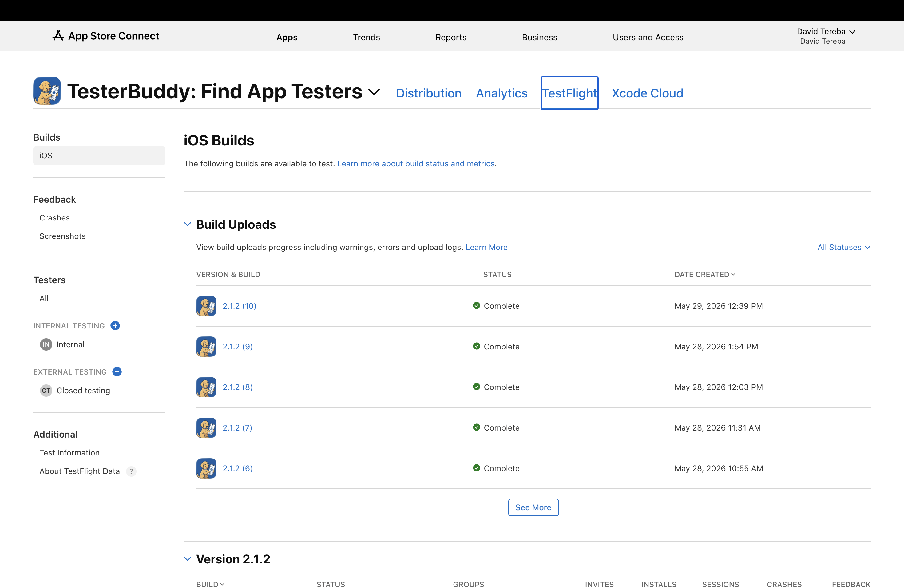Click the See More button
Viewport: 904px width, 588px height.
point(533,507)
